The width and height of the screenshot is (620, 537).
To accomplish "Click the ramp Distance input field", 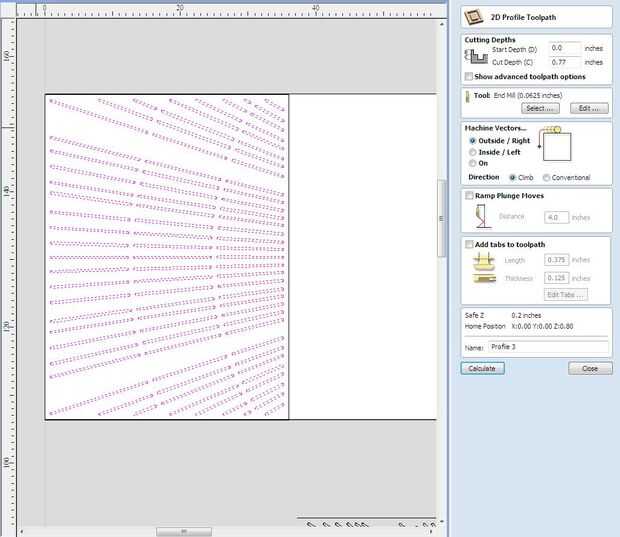I will (x=556, y=217).
